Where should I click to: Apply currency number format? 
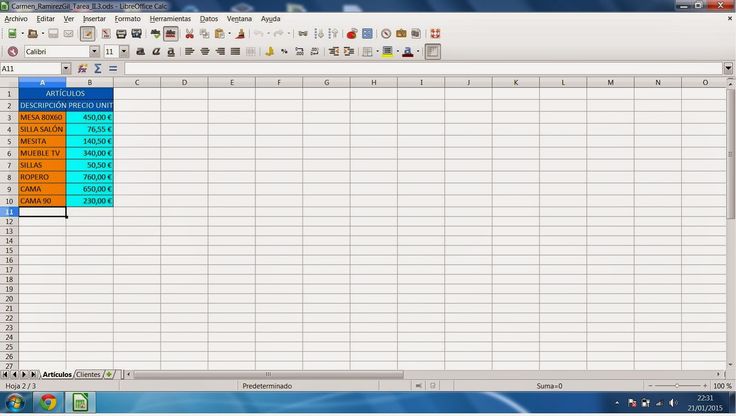(x=269, y=52)
